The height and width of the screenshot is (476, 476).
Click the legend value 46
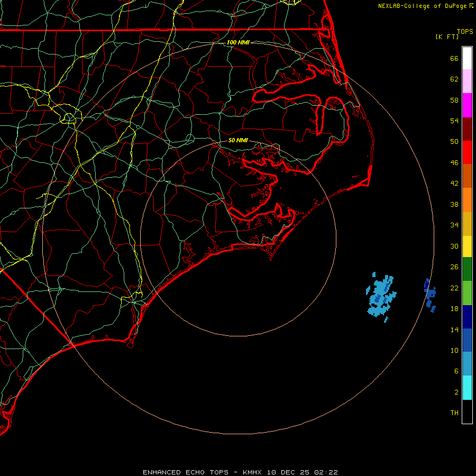pyautogui.click(x=454, y=163)
